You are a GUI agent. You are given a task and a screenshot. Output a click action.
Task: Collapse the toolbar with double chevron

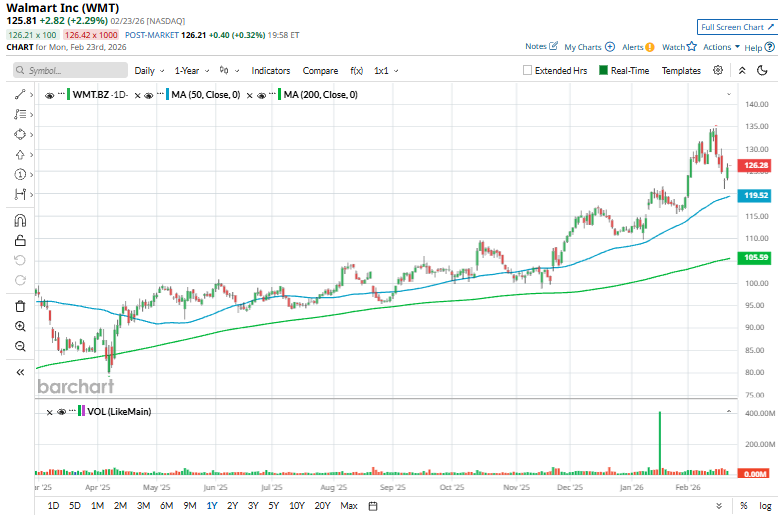742,70
